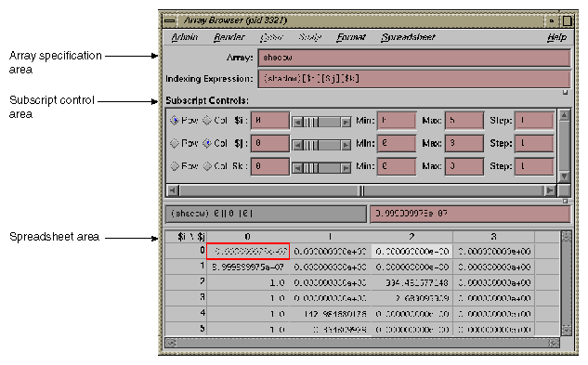Click the Min field for $i

click(x=397, y=121)
